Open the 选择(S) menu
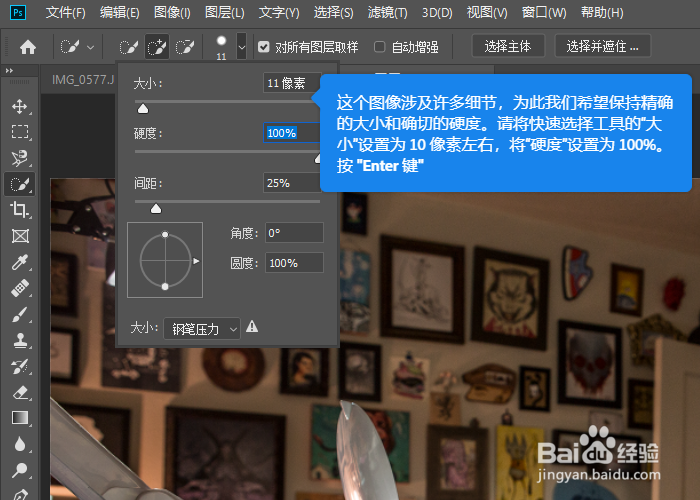Viewport: 700px width, 500px height. click(x=333, y=12)
